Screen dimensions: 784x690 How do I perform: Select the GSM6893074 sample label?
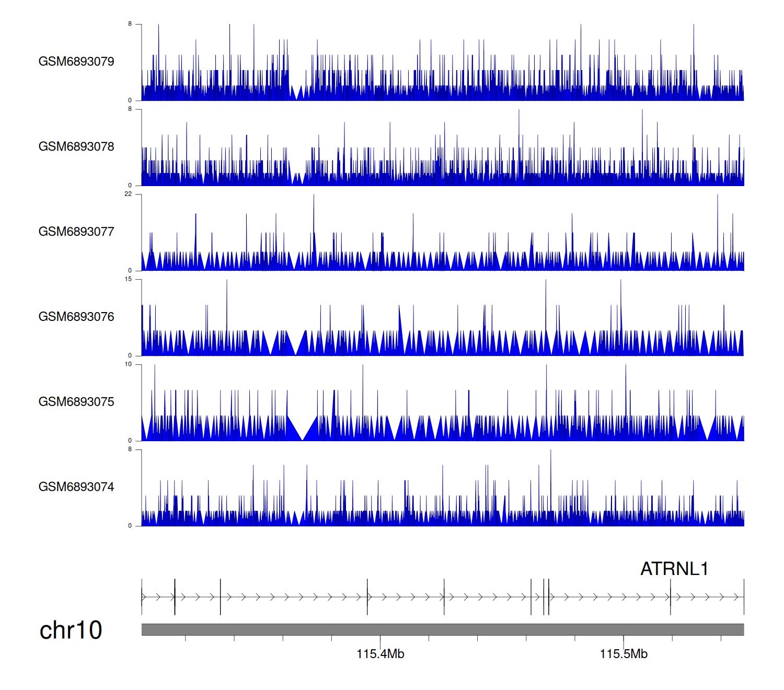(76, 487)
